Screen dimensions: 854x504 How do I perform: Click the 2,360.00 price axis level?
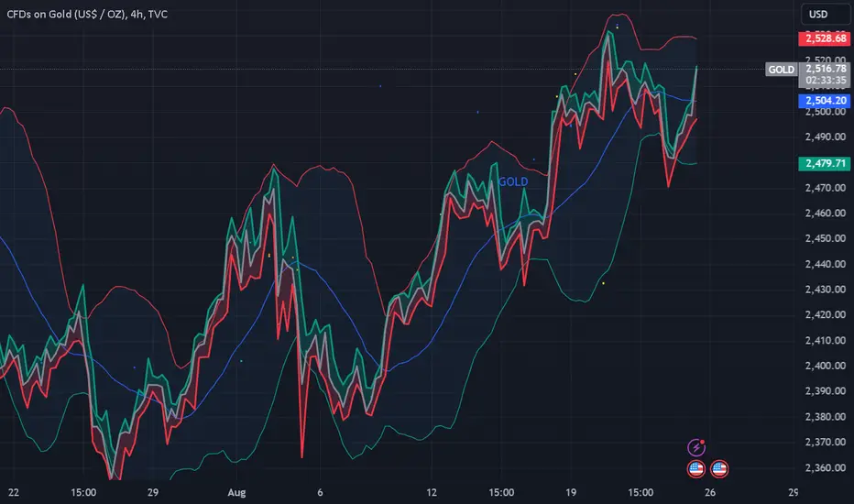click(826, 467)
